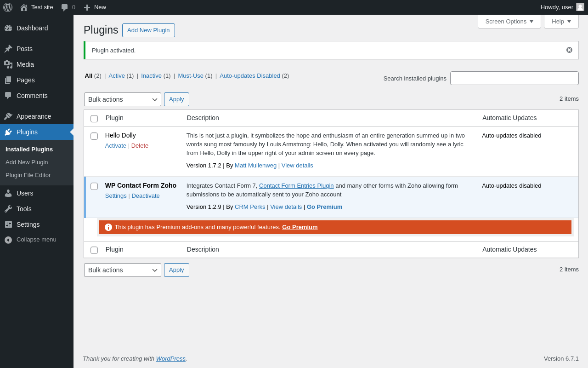Screen dimensions: 588x368
Task: Open Contact Form Entries Plugin link
Action: coord(296,186)
